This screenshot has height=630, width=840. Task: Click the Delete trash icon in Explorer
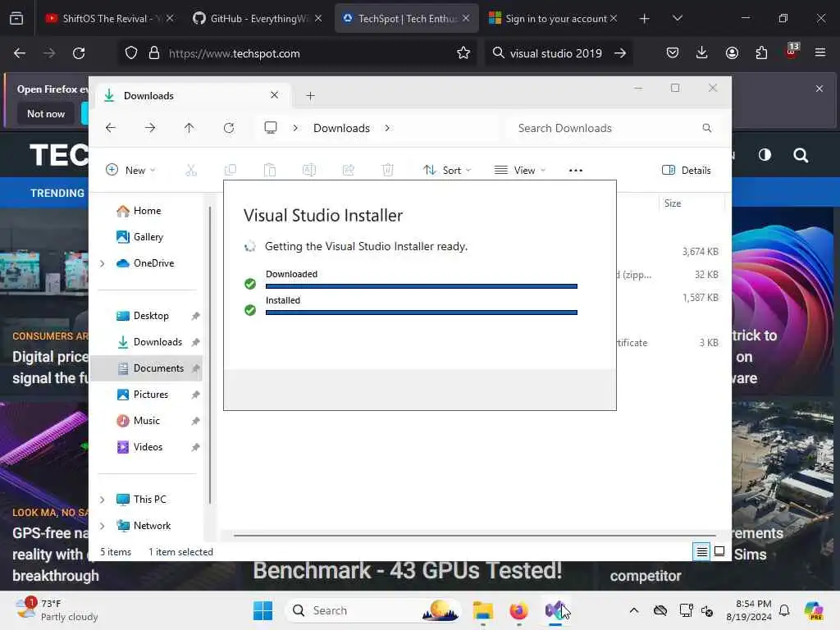[x=388, y=171]
